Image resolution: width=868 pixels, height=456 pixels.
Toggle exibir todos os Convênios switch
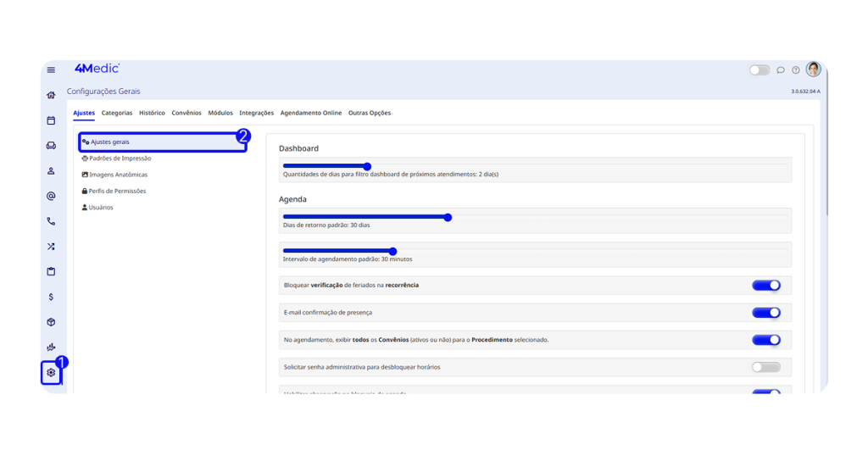pos(766,340)
